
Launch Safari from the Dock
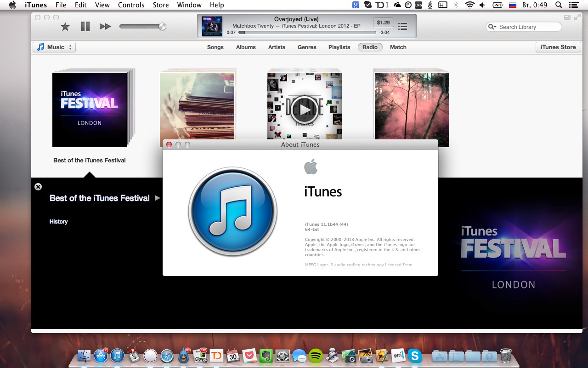click(x=167, y=356)
